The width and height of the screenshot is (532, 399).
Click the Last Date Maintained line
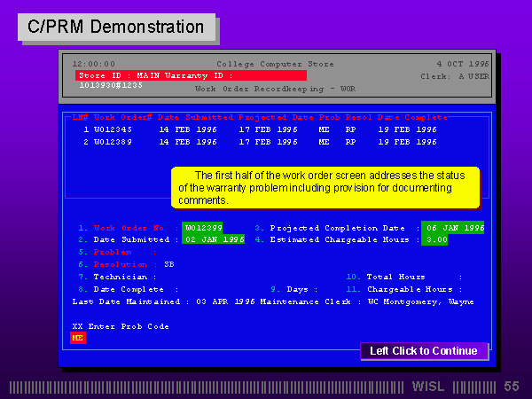pyautogui.click(x=272, y=301)
